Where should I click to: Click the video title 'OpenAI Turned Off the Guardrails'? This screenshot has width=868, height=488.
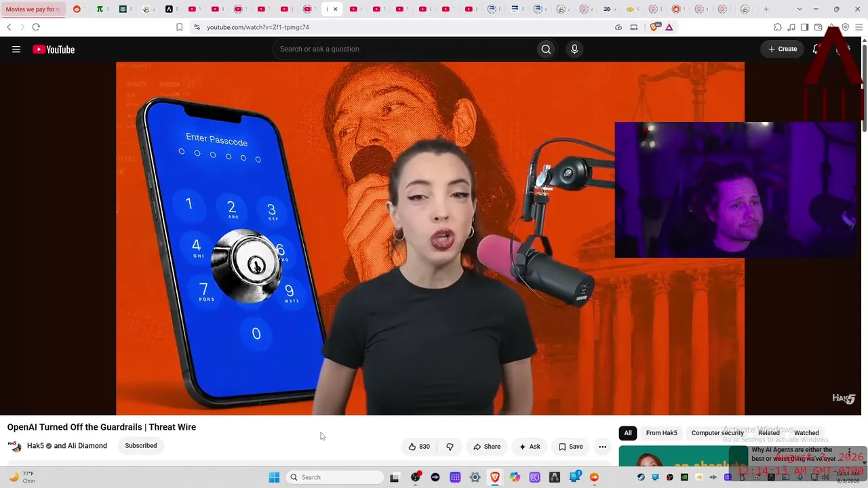[102, 427]
